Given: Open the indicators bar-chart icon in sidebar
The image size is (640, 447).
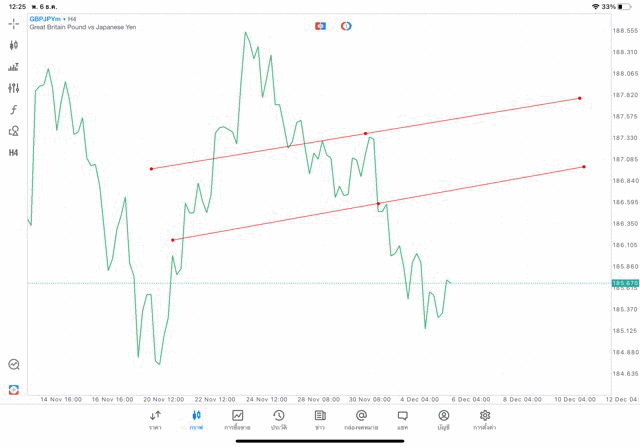Looking at the screenshot, I should 13,67.
